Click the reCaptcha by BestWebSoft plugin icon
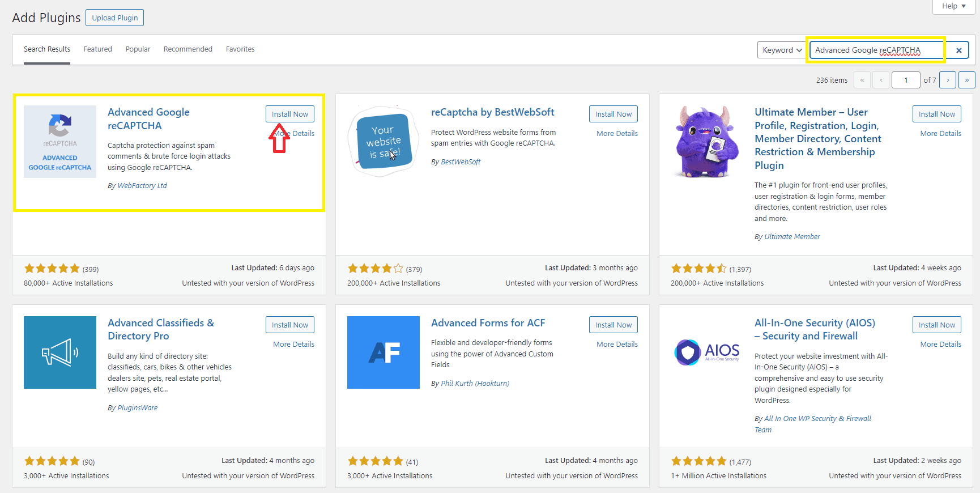 pos(384,142)
